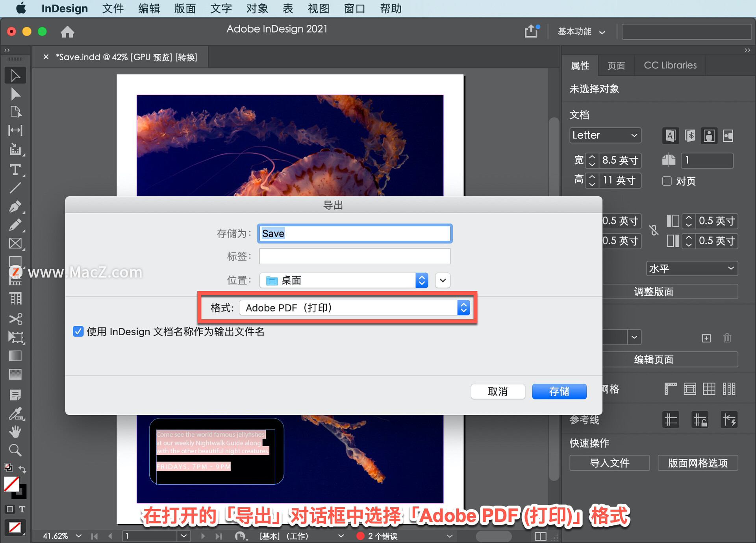Open the InDesign application menu

click(65, 8)
